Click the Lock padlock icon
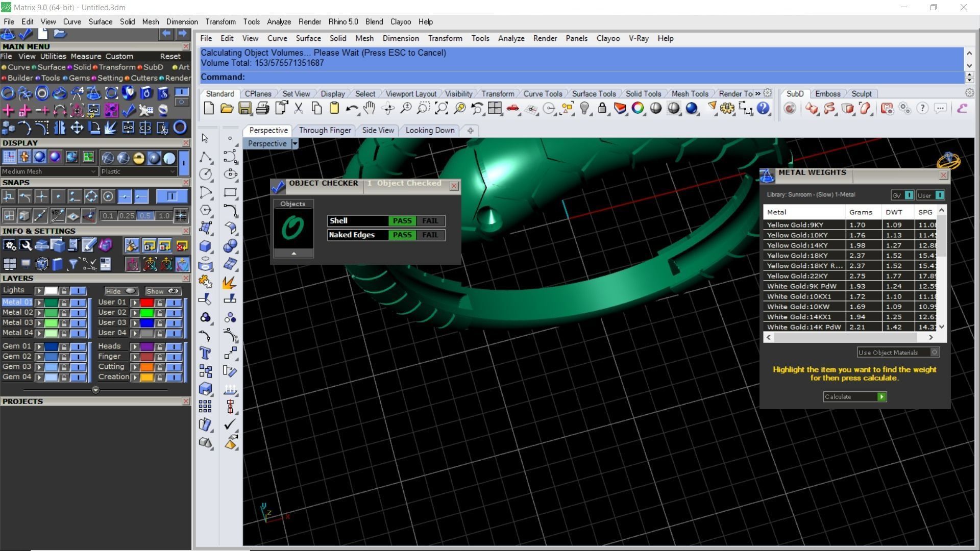 coord(602,108)
